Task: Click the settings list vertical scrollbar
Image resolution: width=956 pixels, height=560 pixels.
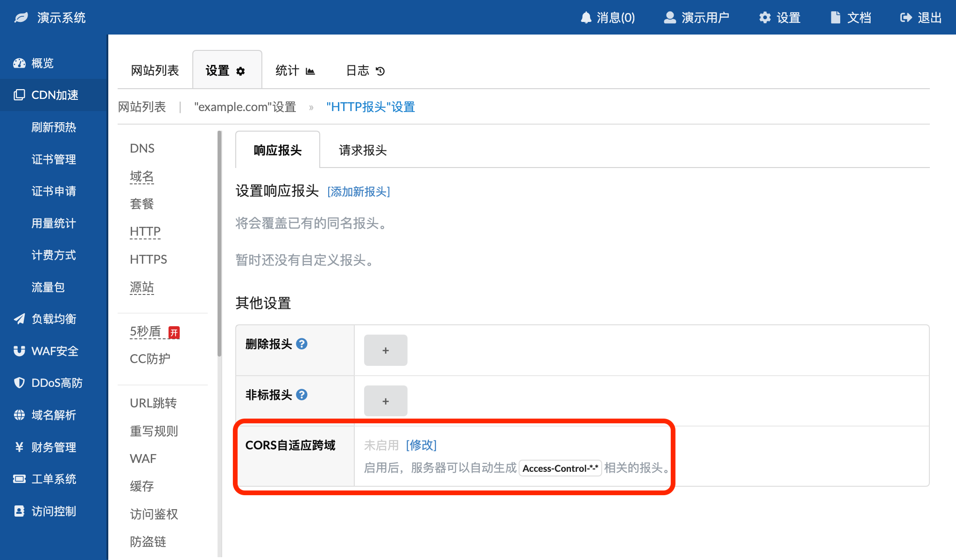Action: click(219, 243)
